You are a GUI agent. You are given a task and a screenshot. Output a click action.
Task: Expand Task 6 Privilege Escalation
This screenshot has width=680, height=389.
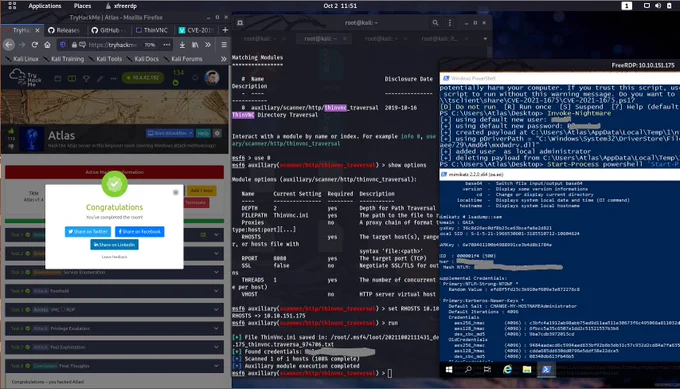pyautogui.click(x=114, y=328)
